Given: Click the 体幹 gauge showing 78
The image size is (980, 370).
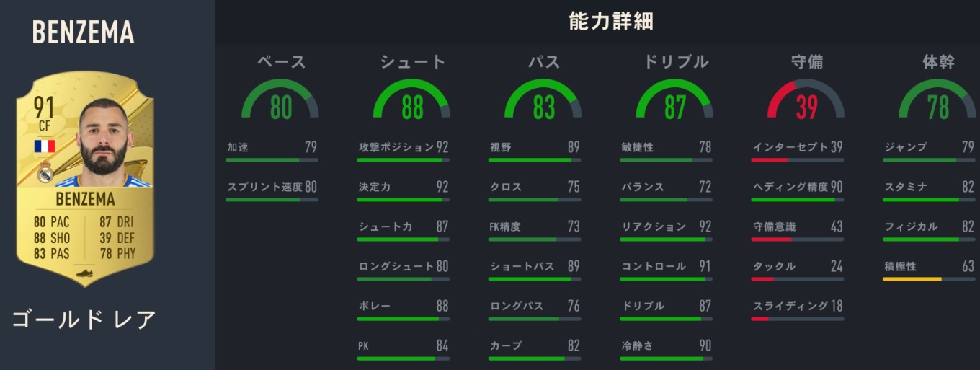Looking at the screenshot, I should [x=937, y=100].
